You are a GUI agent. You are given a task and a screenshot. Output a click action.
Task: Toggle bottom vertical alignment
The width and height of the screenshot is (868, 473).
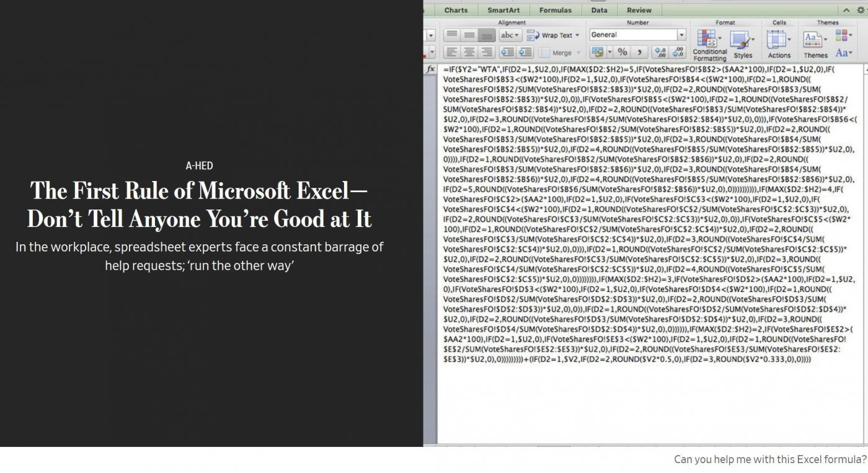point(487,35)
